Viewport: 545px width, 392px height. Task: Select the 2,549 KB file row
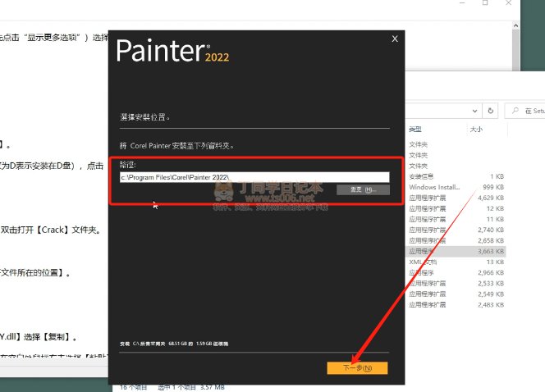456,294
